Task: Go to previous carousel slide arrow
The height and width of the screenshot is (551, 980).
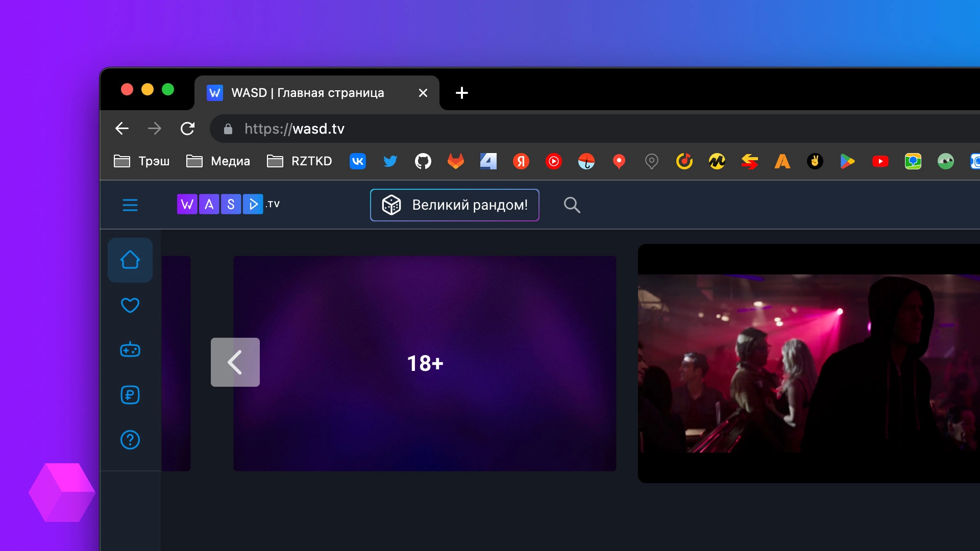Action: (235, 362)
